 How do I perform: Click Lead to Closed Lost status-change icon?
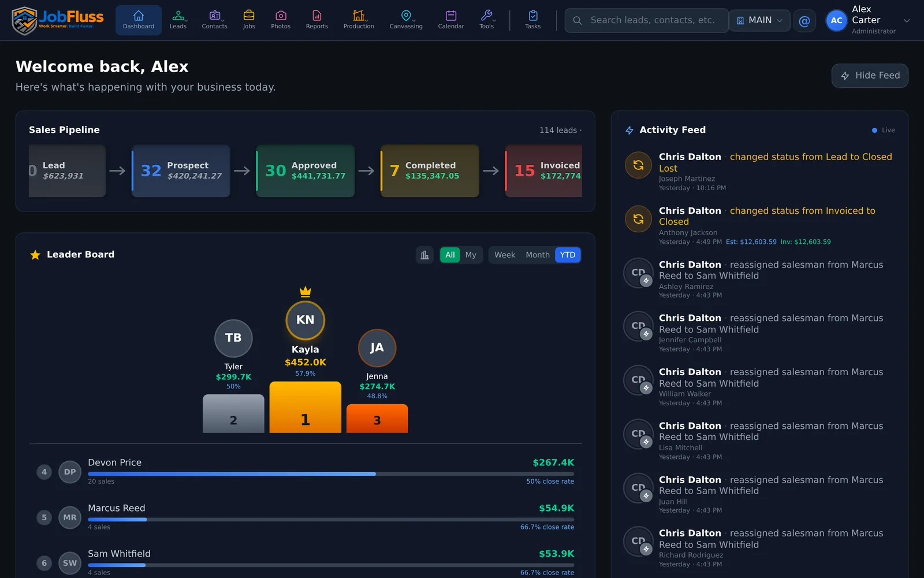(638, 165)
